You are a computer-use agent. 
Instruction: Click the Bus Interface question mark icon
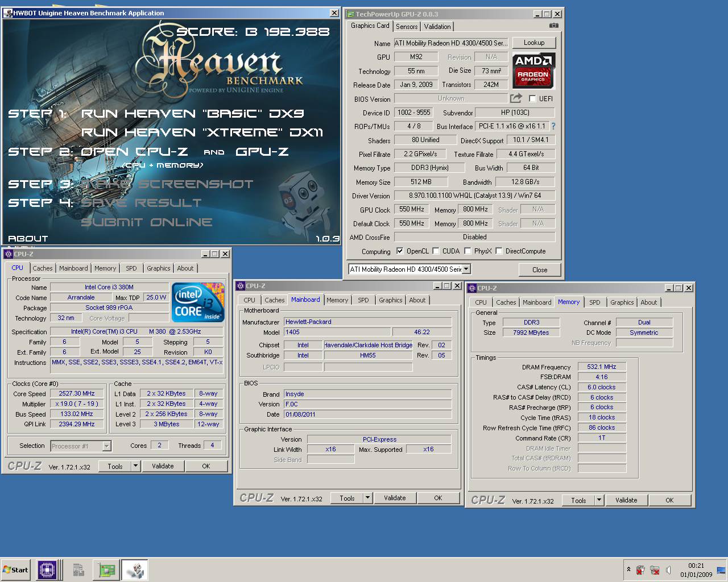[553, 126]
